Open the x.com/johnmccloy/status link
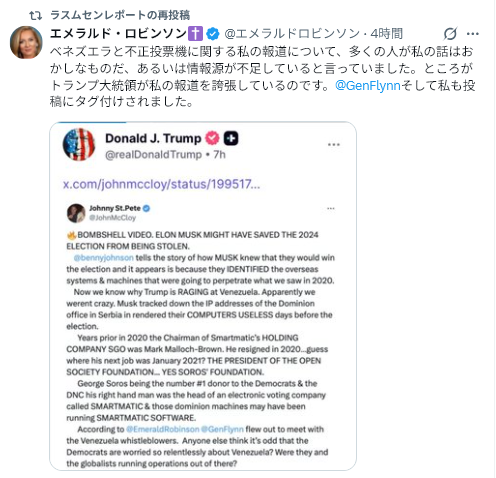 click(x=162, y=184)
